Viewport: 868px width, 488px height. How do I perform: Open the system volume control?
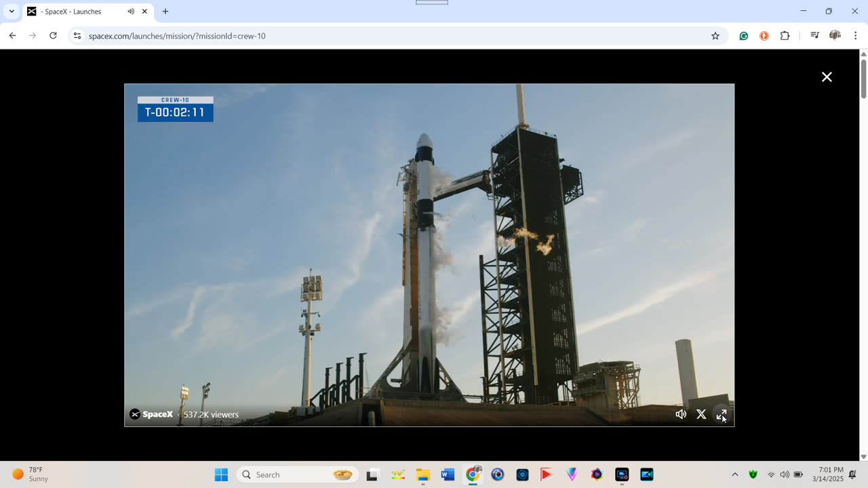(785, 474)
